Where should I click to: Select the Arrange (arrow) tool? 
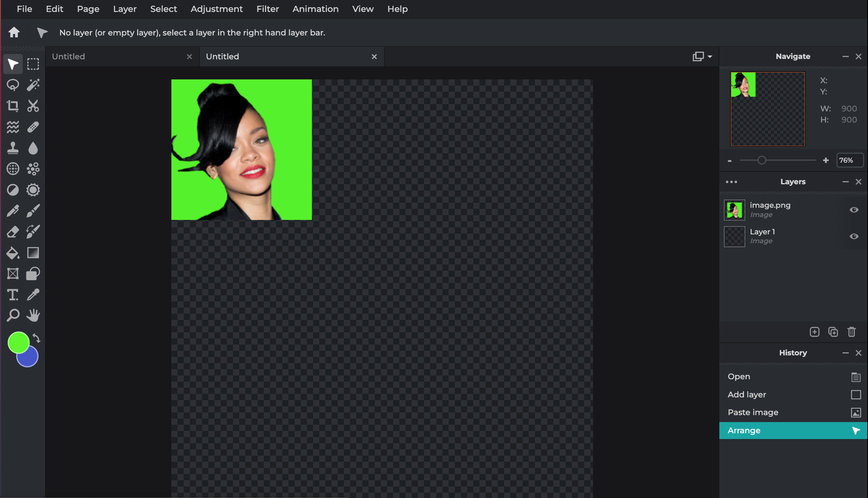click(13, 64)
